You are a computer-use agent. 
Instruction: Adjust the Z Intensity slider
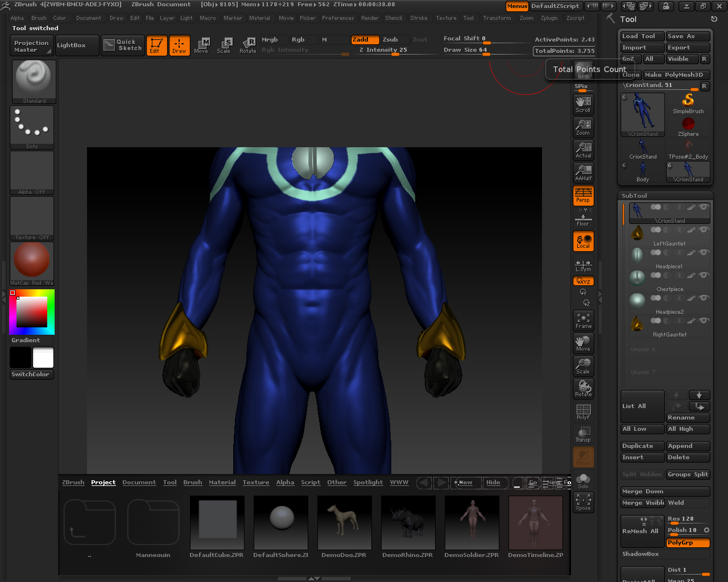(x=395, y=51)
